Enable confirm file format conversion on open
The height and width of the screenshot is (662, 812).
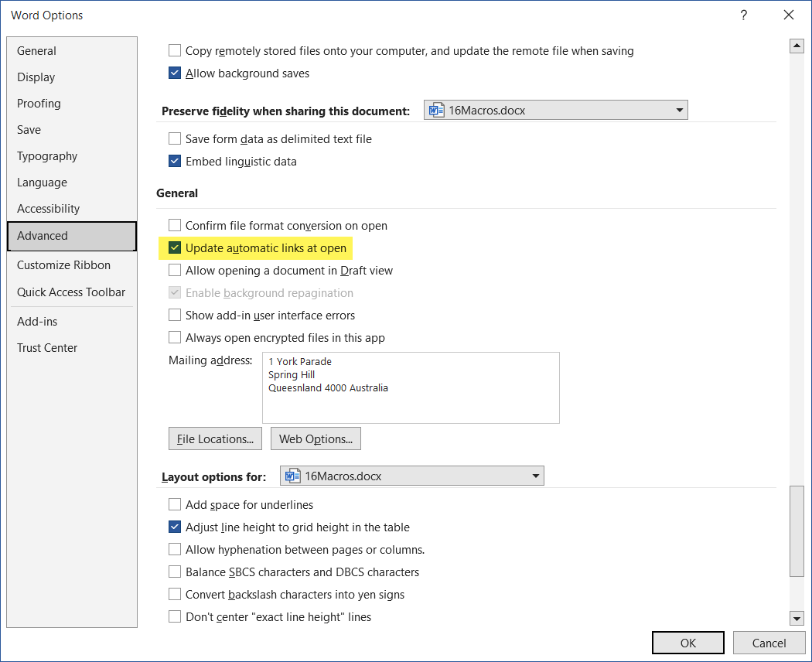click(x=175, y=225)
